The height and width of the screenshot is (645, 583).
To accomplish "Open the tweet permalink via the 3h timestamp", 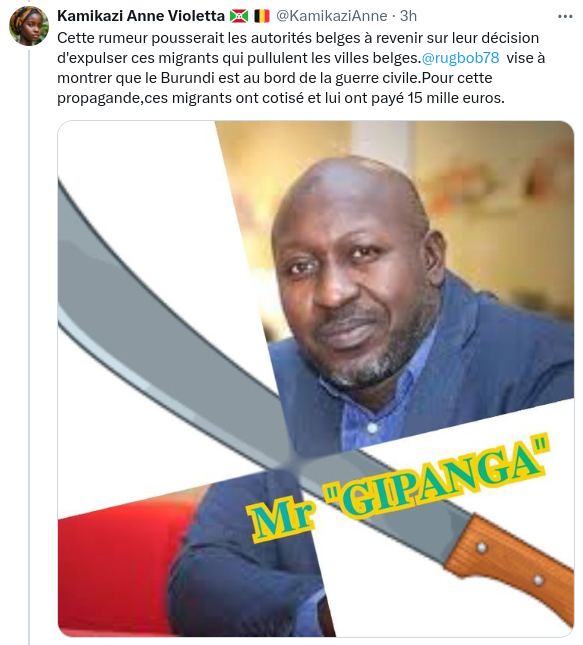I will click(408, 16).
